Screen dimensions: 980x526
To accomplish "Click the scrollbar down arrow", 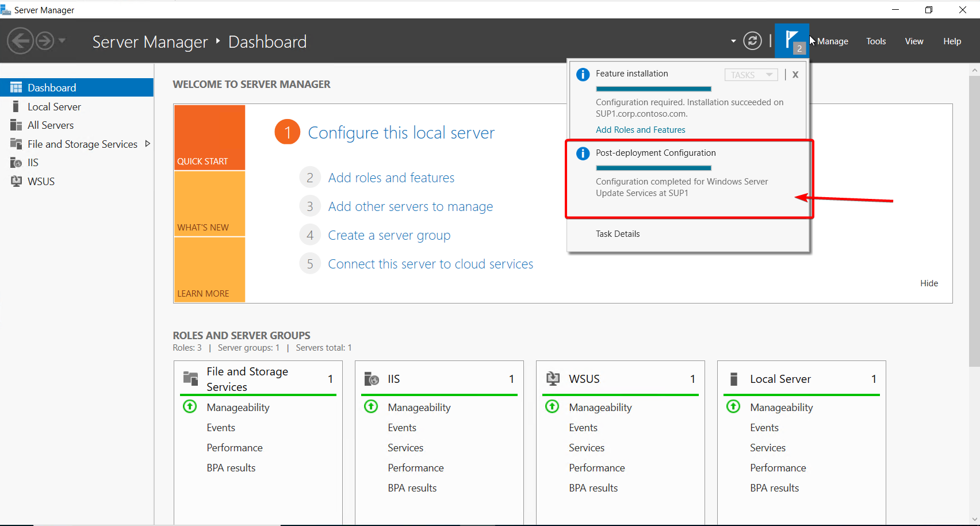I will pyautogui.click(x=974, y=520).
